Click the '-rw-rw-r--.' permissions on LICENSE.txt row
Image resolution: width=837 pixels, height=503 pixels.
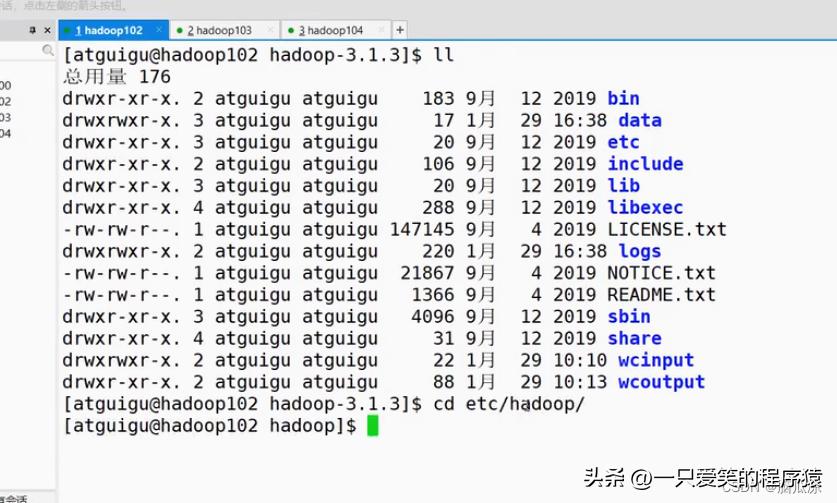click(122, 230)
